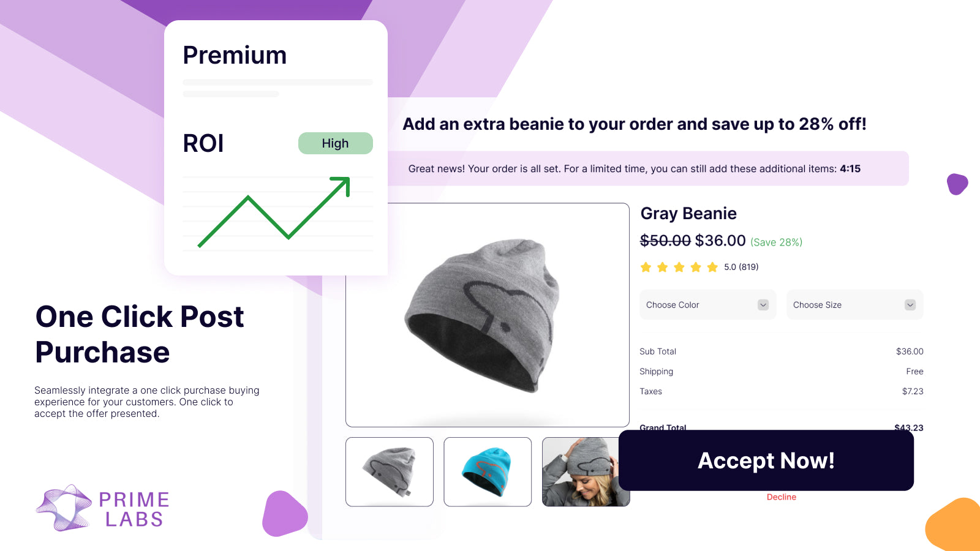Viewport: 980px width, 551px height.
Task: Select the blue beanie thumbnail
Action: pos(488,471)
